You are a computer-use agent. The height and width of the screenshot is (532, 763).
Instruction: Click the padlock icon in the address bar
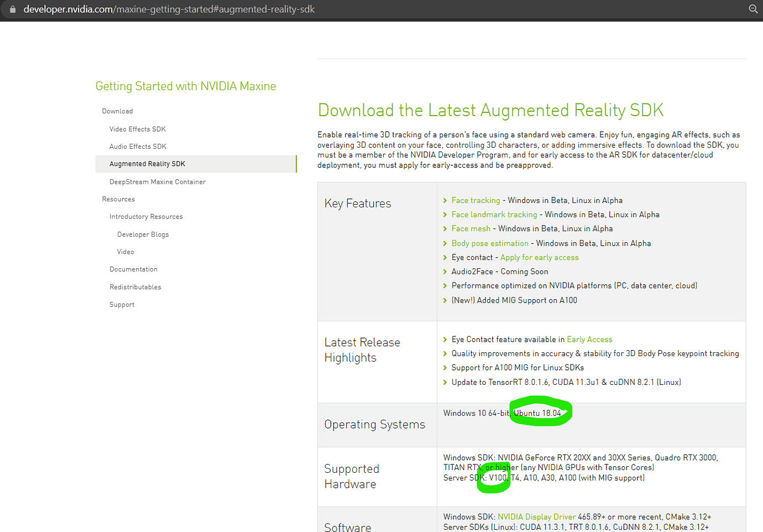[x=12, y=9]
